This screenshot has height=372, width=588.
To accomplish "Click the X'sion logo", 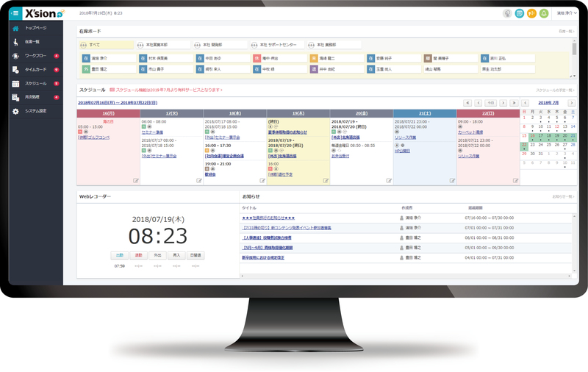I will [x=44, y=13].
